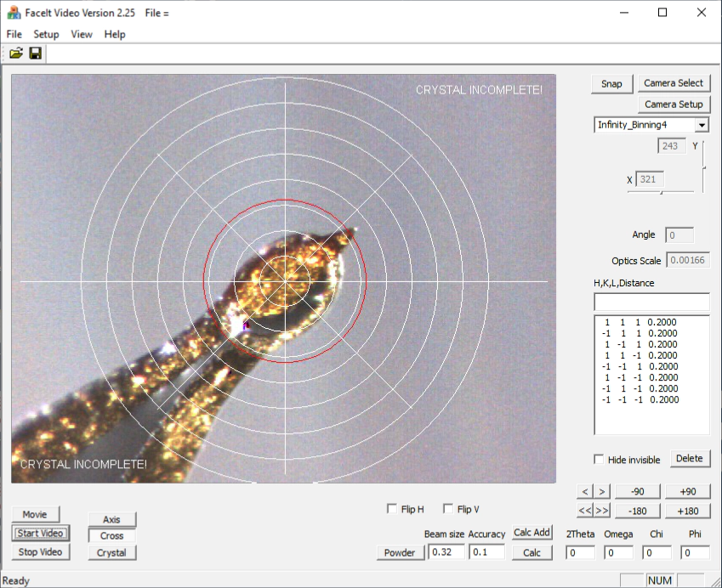Select the first 1 1 1 0.2000 face entry

(x=641, y=323)
